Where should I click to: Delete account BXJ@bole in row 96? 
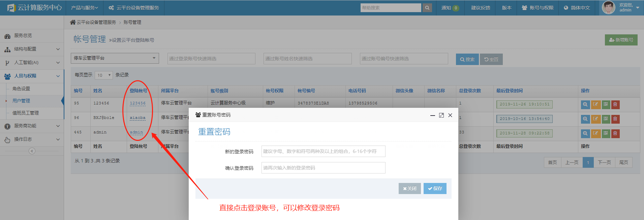(x=615, y=119)
